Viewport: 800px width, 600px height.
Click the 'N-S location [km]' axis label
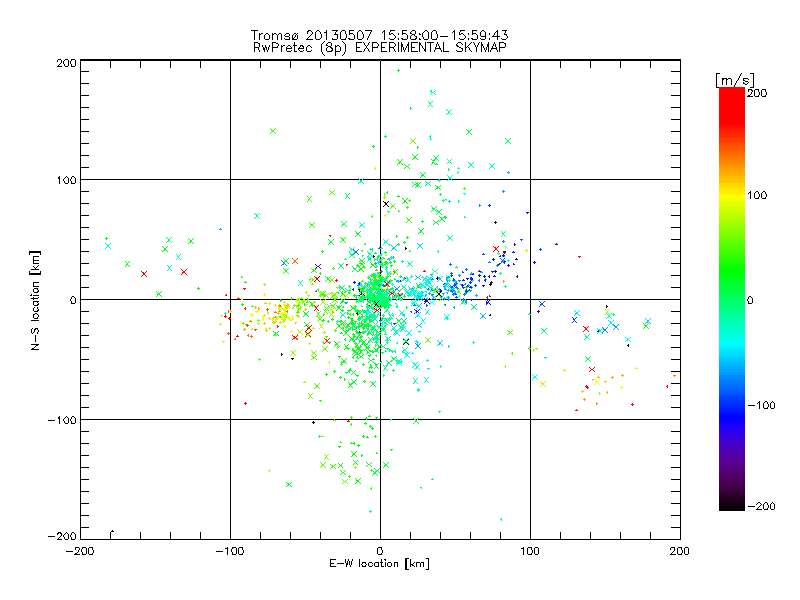35,300
